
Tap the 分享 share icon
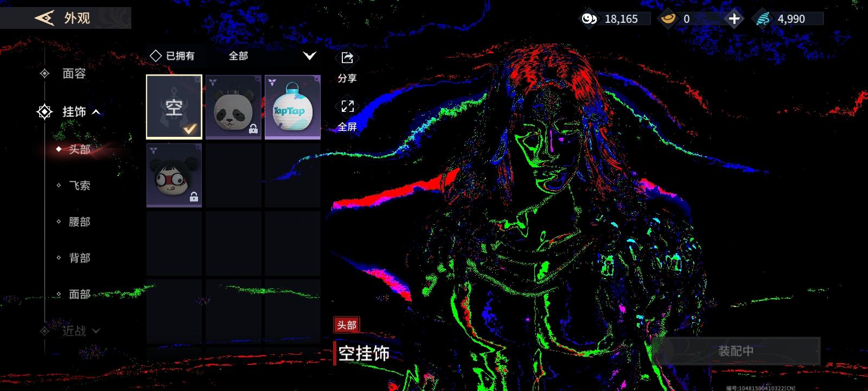347,58
